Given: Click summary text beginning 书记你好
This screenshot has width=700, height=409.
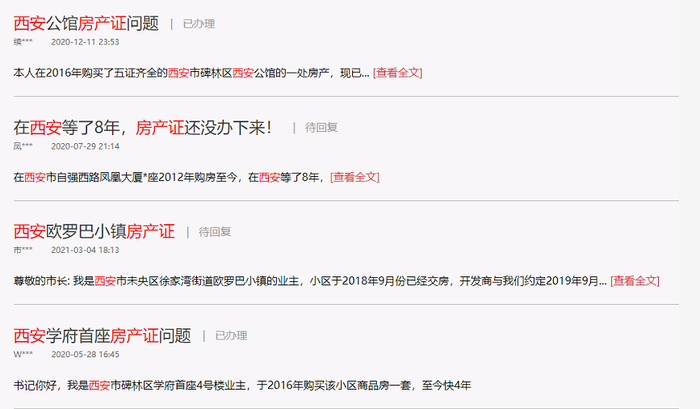Looking at the screenshot, I should 242,385.
